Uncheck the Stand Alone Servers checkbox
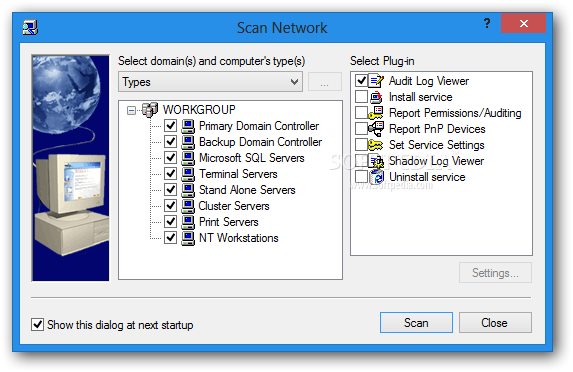Screen dimensions: 573x372 [x=171, y=190]
